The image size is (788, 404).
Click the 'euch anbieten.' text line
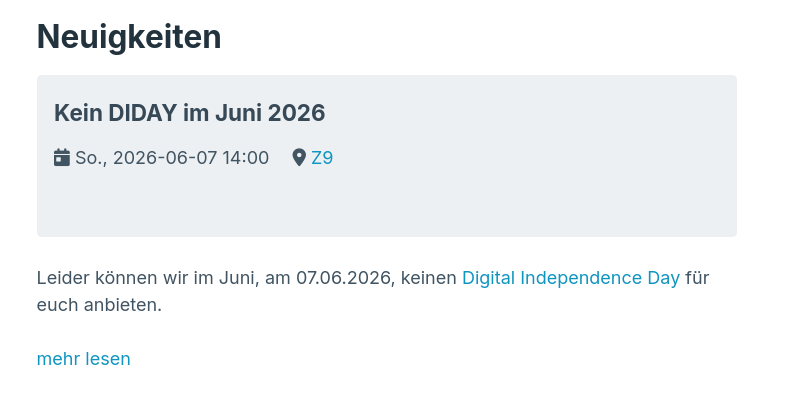(x=100, y=305)
